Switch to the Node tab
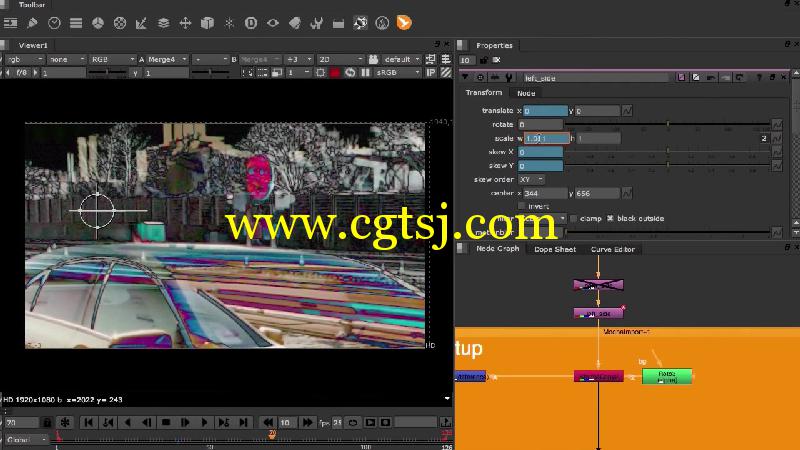Image resolution: width=800 pixels, height=450 pixels. [x=526, y=93]
